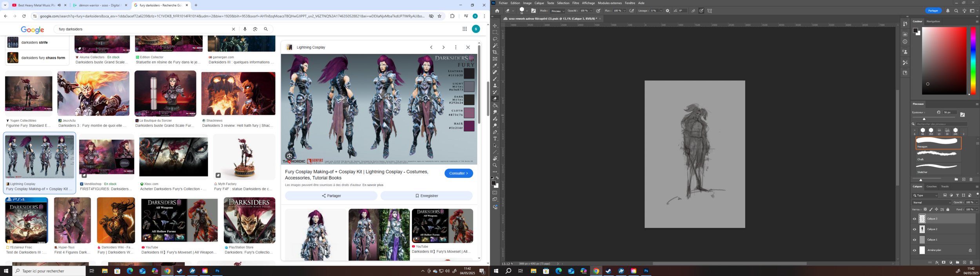Click the Enregistrer button
The width and height of the screenshot is (980, 276).
[426, 196]
